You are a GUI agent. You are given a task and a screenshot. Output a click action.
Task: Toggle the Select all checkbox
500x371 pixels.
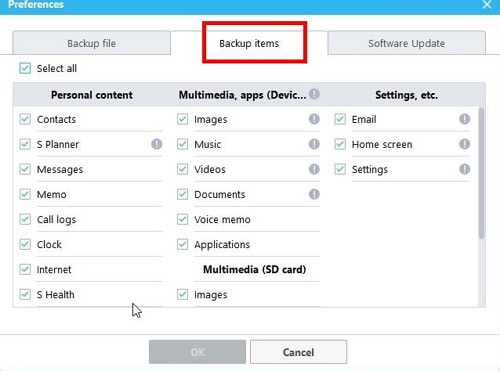(x=25, y=68)
